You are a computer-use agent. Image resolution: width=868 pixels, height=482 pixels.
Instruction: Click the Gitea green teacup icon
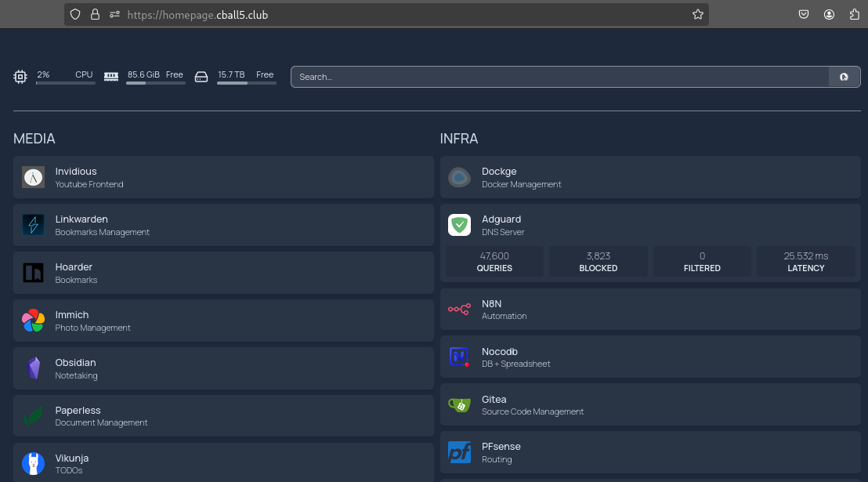(x=460, y=405)
